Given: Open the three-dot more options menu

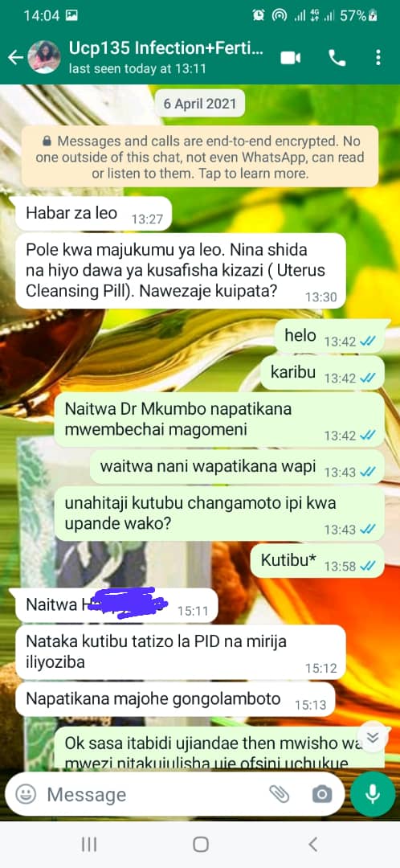Looking at the screenshot, I should pyautogui.click(x=378, y=58).
